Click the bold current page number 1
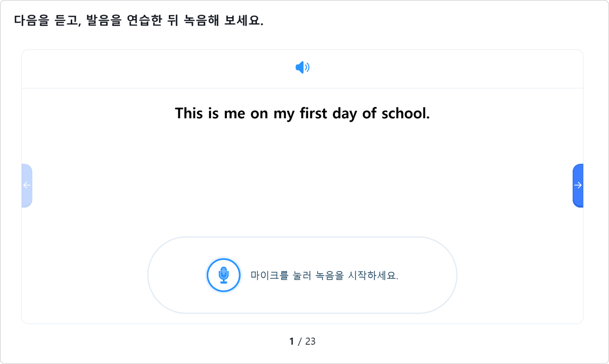This screenshot has height=364, width=609. (292, 341)
